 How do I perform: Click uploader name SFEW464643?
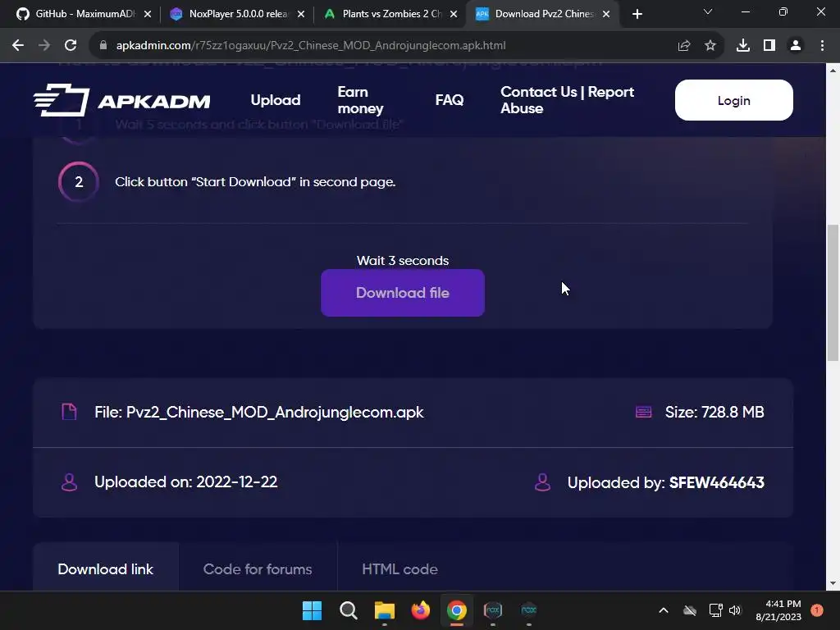717,482
